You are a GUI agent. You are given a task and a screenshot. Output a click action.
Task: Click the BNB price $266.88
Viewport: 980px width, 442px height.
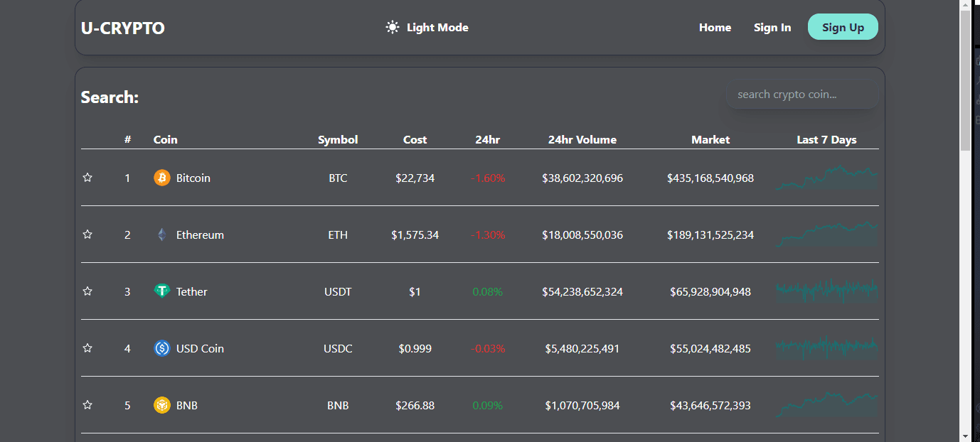(x=415, y=405)
